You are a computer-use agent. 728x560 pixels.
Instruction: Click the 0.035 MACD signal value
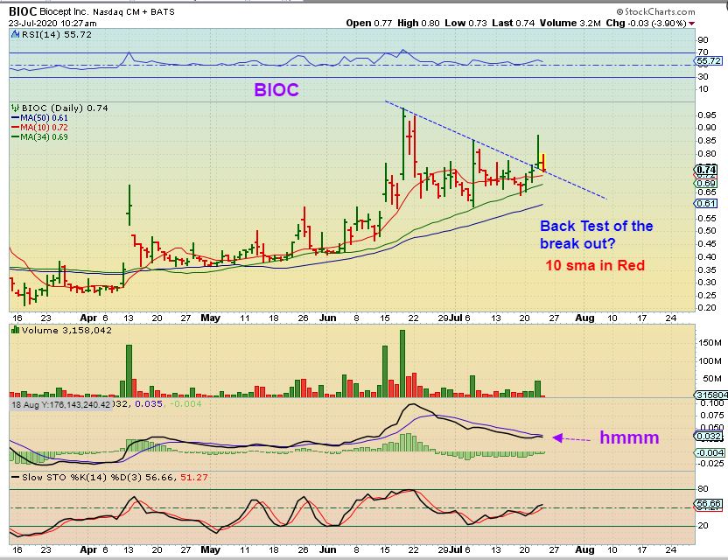click(x=149, y=404)
